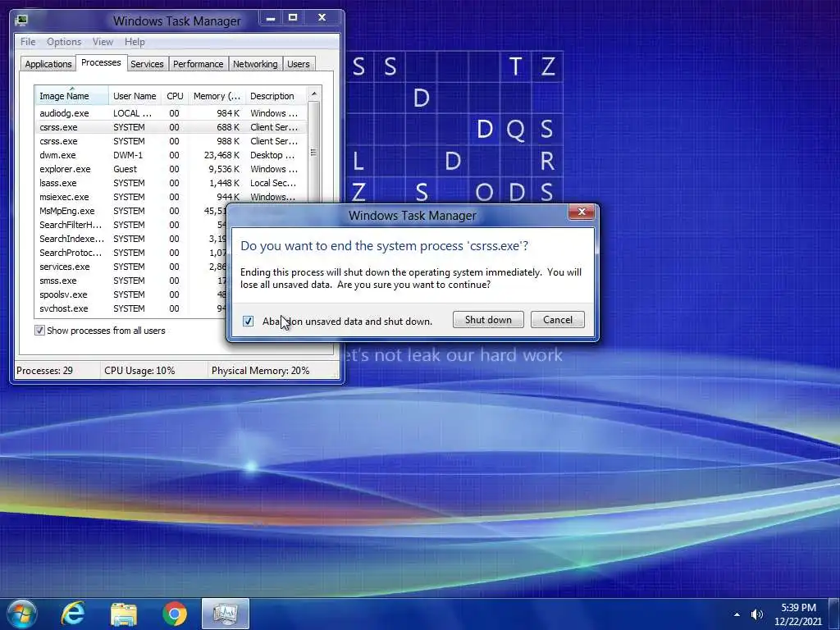840x630 pixels.
Task: Click the Task Manager title bar icon
Action: pos(22,21)
